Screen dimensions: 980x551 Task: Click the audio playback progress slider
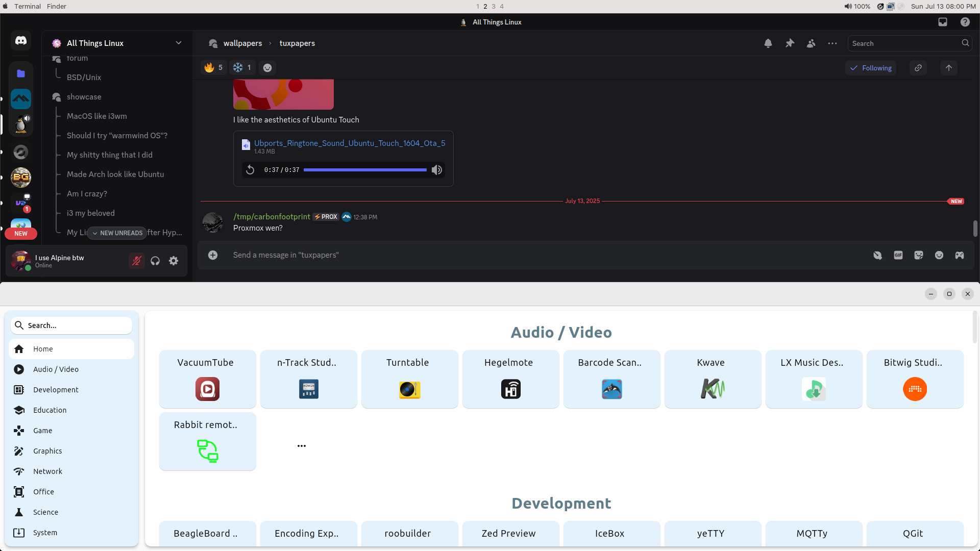coord(365,170)
